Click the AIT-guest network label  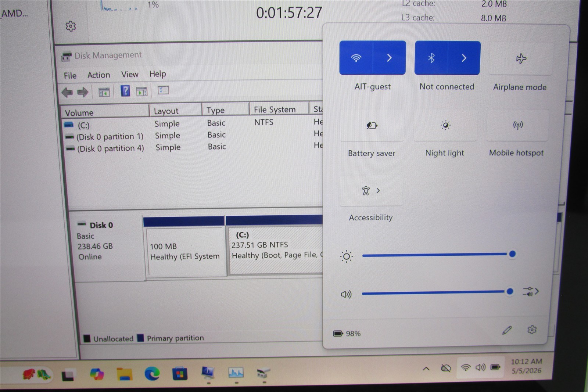[x=372, y=87]
